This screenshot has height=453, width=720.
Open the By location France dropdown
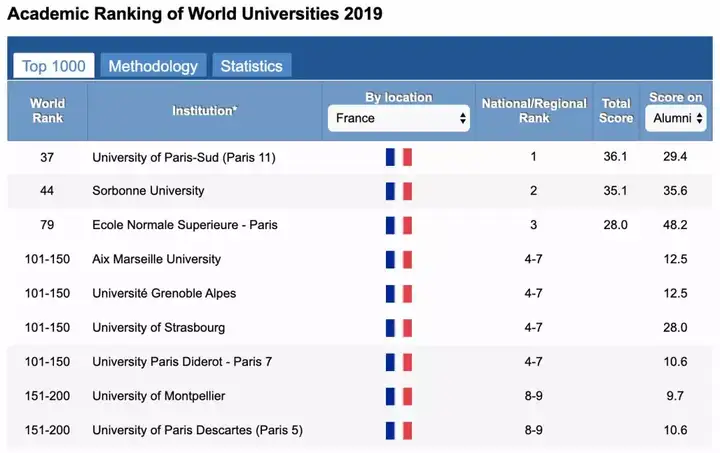coord(399,118)
